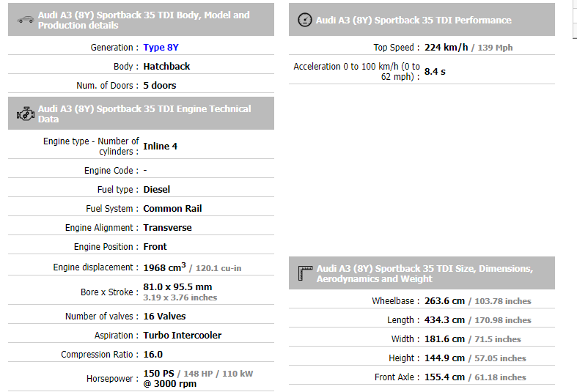The image size is (577, 392).
Task: Select the 5 doors value
Action: (x=160, y=86)
